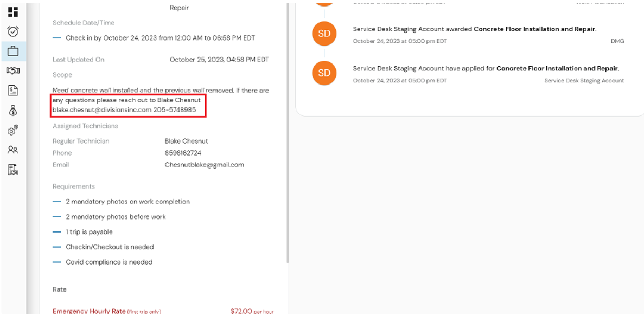Click the Emergency Hourly Rate label

click(x=89, y=311)
